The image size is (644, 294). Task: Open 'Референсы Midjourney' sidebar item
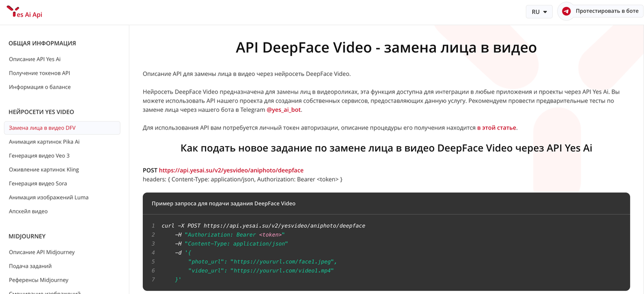[39, 281]
